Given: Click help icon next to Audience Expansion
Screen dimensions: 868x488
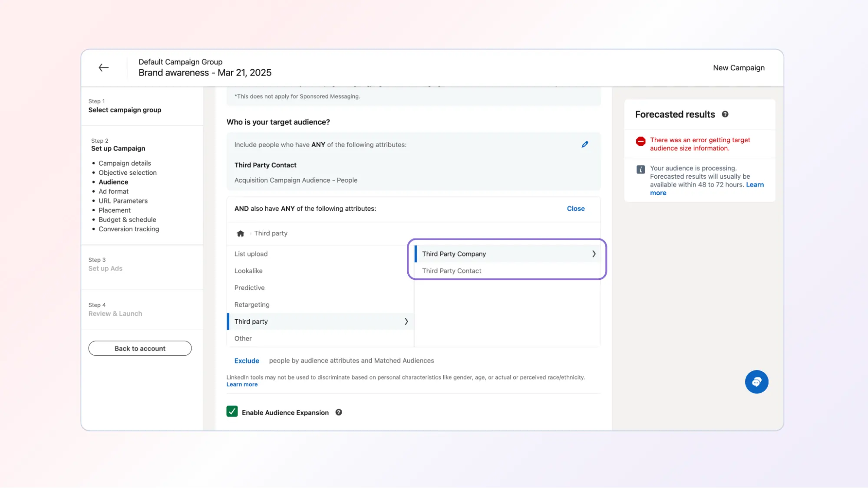Looking at the screenshot, I should [339, 413].
